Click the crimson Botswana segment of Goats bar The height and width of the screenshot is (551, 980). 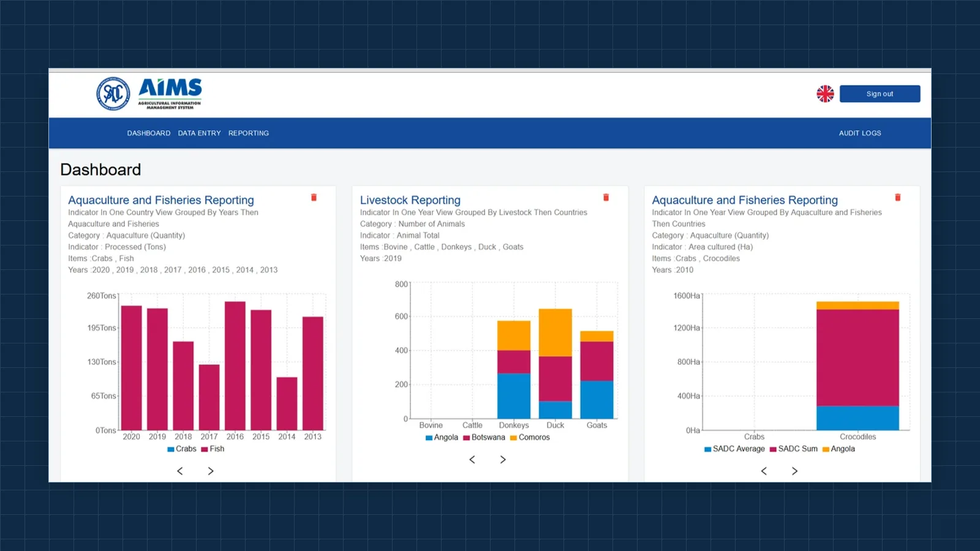597,361
